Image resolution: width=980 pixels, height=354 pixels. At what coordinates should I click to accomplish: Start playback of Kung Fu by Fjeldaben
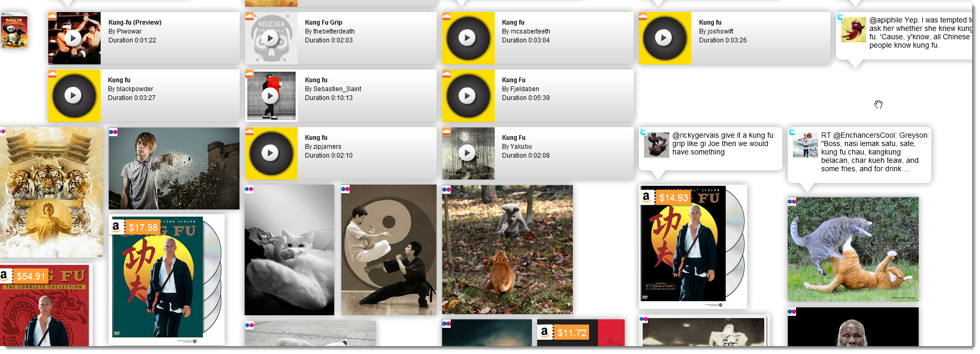click(x=467, y=95)
